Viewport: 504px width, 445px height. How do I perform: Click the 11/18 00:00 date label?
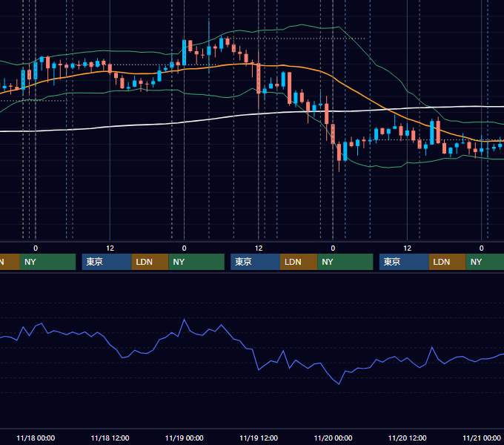coord(36,438)
